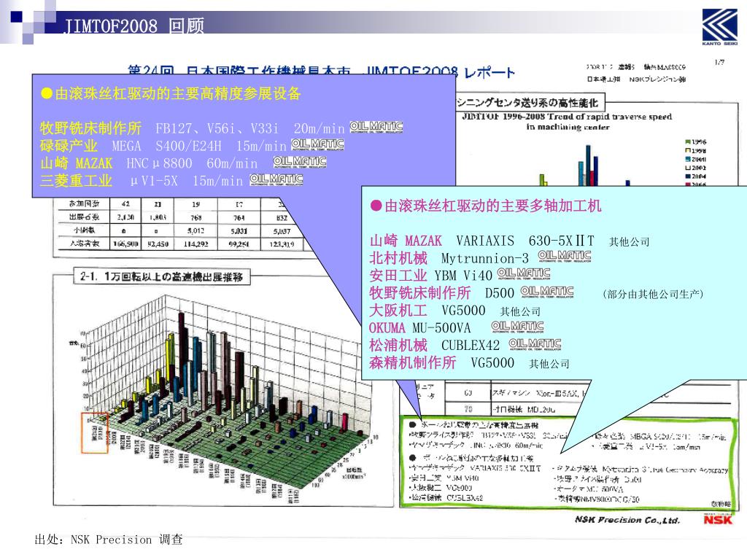747x560 pixels.
Task: Select the model text MU-500VA
Action: coord(441,328)
